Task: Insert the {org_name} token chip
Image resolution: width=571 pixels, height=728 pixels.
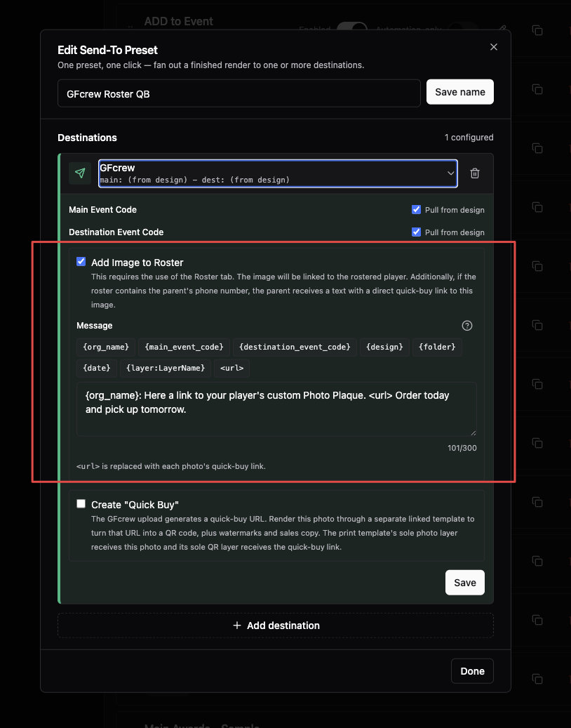Action: point(106,347)
